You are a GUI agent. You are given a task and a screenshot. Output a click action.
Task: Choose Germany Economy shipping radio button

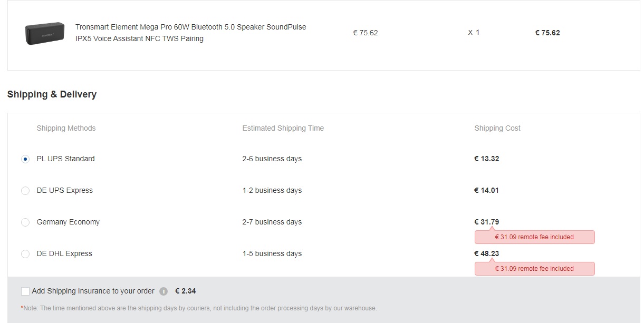click(x=25, y=222)
